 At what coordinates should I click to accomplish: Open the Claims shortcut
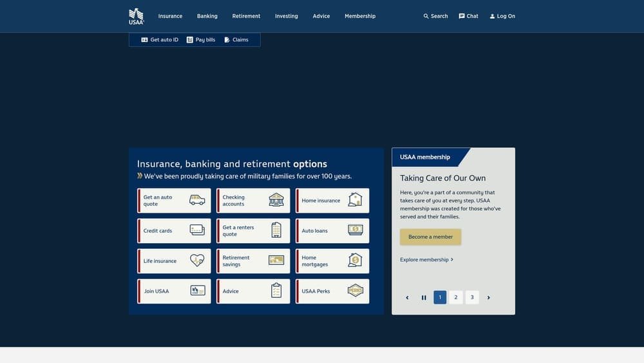pos(236,40)
